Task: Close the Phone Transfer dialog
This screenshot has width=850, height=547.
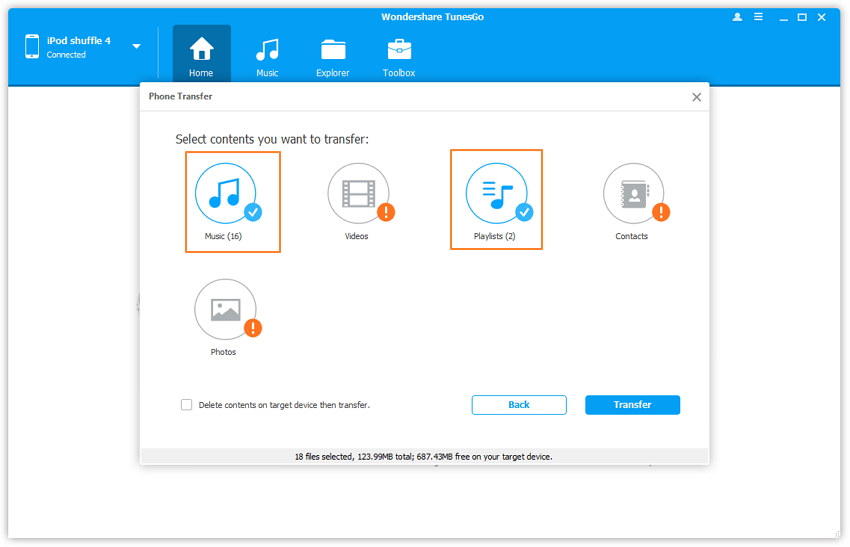Action: coord(697,97)
